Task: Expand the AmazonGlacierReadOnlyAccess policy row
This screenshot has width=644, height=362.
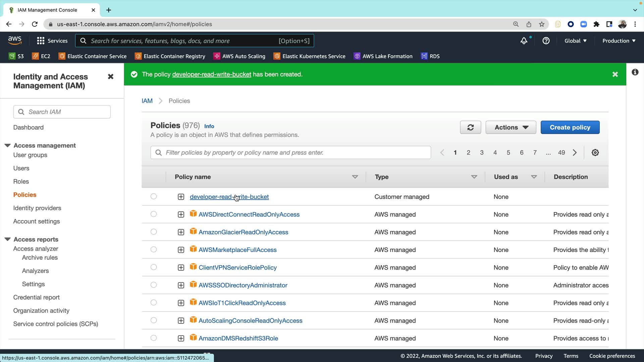Action: click(x=181, y=232)
